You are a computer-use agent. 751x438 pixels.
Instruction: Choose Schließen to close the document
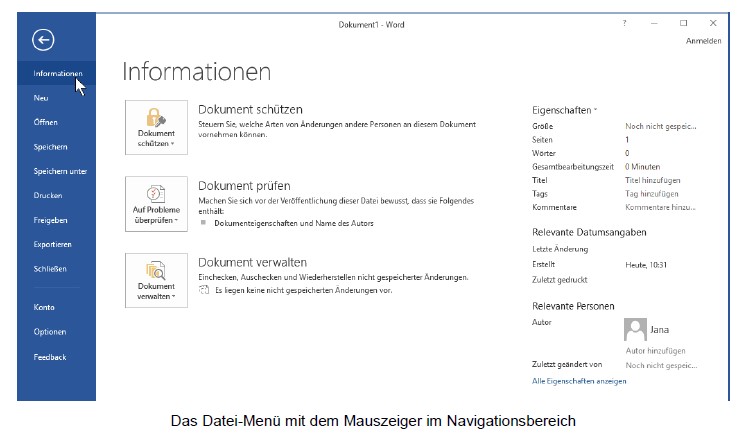57,269
